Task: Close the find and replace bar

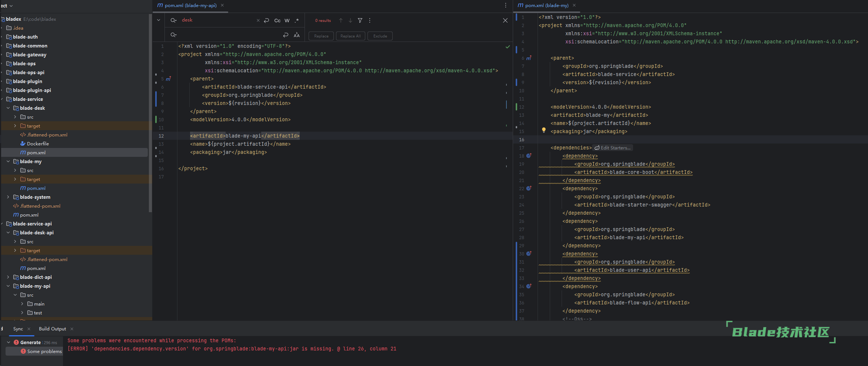Action: coord(505,20)
